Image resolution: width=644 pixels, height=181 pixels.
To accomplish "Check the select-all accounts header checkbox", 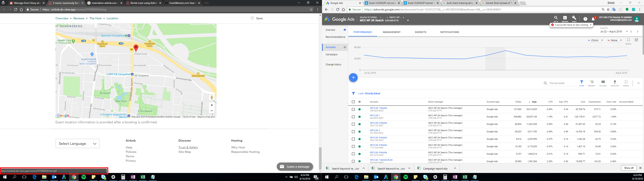I will pyautogui.click(x=353, y=102).
